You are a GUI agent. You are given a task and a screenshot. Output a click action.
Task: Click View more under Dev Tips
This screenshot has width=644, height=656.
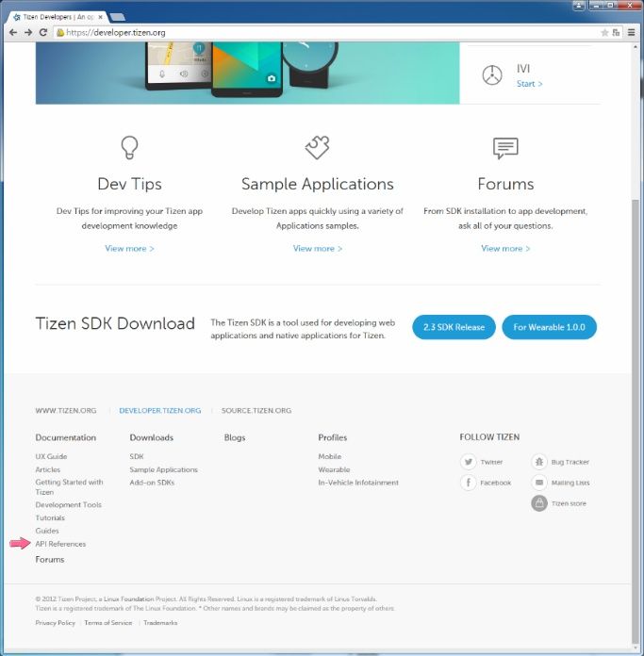coord(129,249)
